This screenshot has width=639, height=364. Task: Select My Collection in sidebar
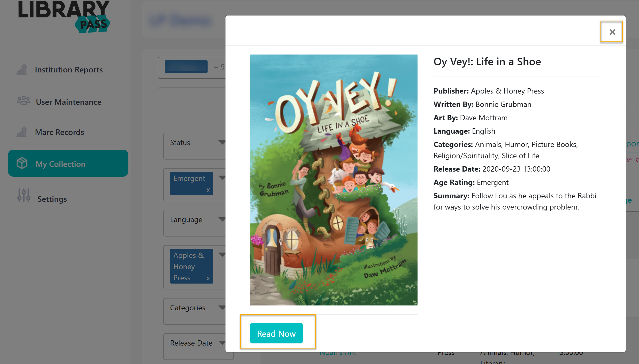coord(68,163)
